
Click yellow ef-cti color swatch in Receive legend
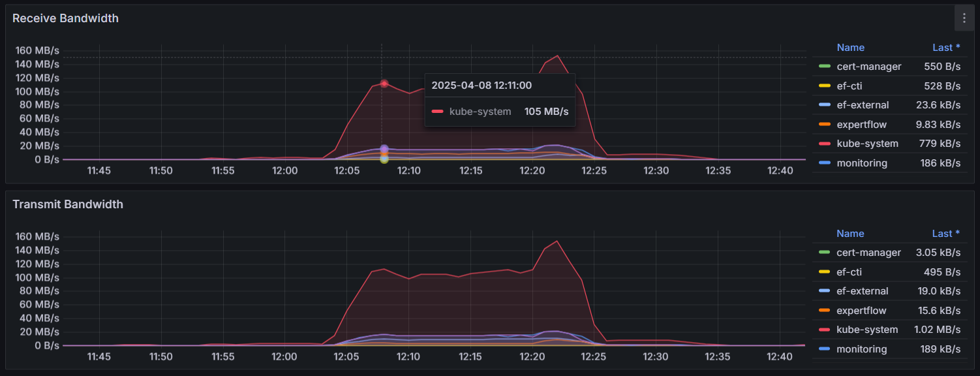[825, 86]
